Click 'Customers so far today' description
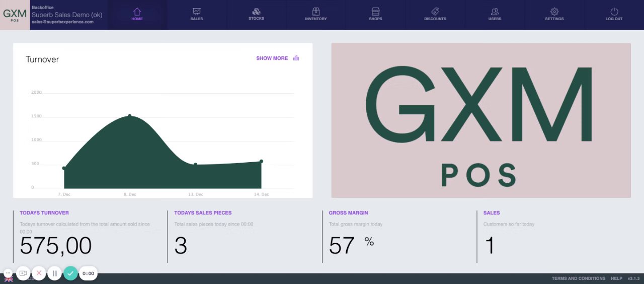 [509, 224]
